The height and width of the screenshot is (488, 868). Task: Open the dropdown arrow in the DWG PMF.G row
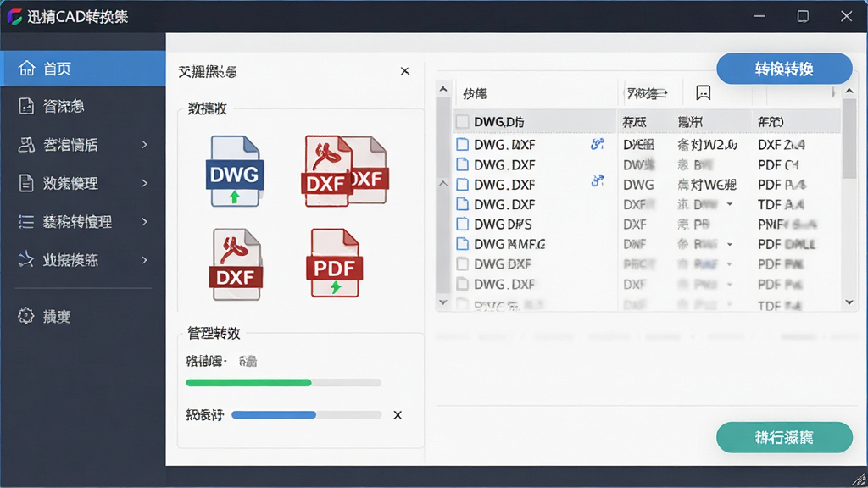click(x=730, y=245)
